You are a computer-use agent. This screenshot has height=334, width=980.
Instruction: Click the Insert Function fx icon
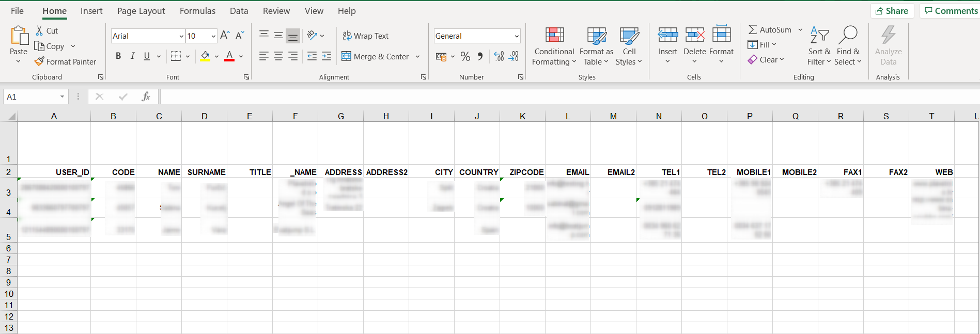tap(146, 97)
